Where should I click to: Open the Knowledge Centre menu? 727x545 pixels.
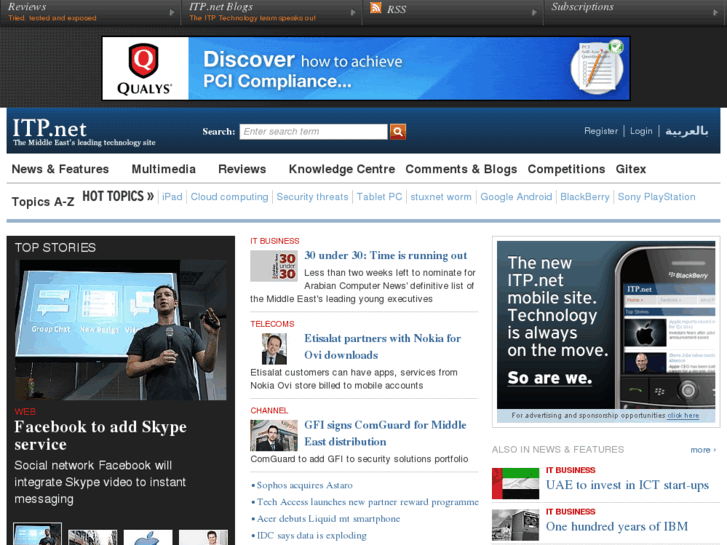(342, 169)
